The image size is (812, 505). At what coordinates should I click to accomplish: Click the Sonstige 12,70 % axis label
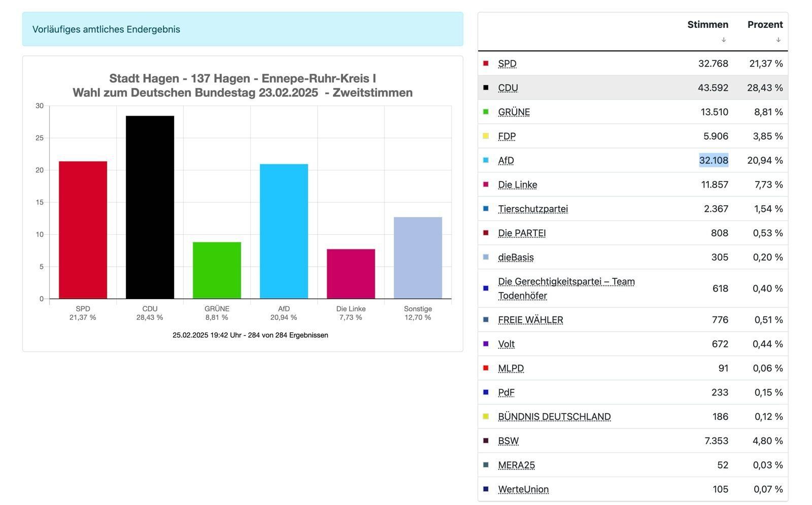click(x=418, y=313)
